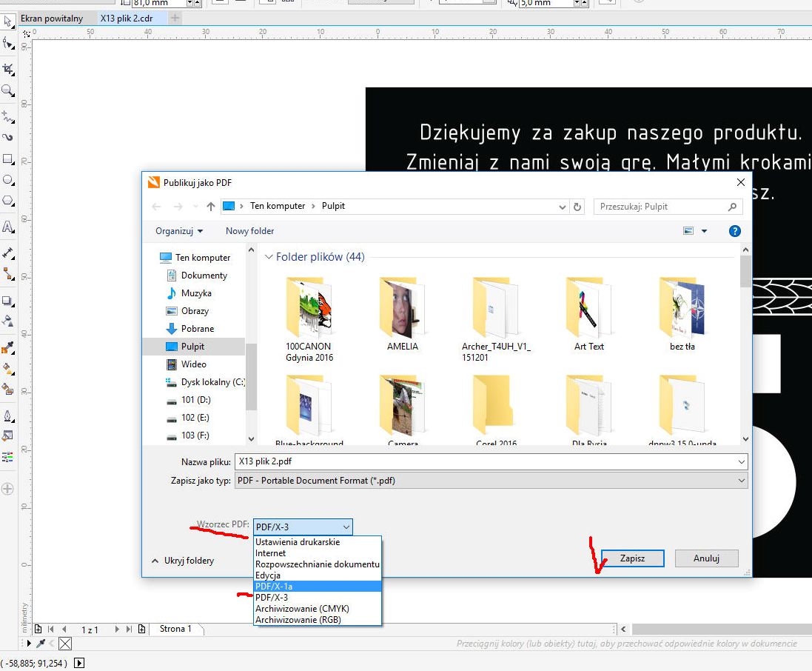The width and height of the screenshot is (812, 671).
Task: Click the dialog help question mark icon
Action: click(x=734, y=231)
